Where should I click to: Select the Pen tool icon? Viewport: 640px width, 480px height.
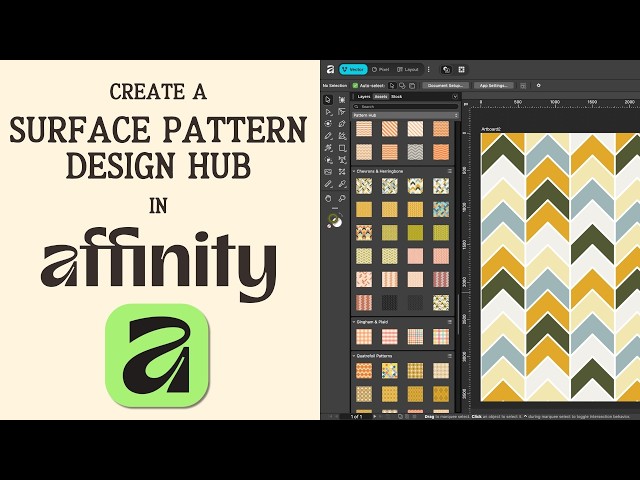pos(342,124)
